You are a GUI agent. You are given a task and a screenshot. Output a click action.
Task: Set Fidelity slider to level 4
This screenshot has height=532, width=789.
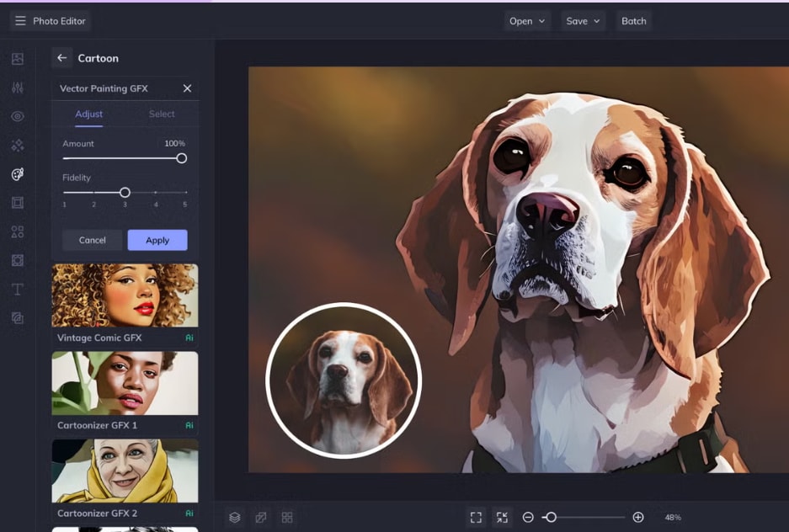pos(156,193)
